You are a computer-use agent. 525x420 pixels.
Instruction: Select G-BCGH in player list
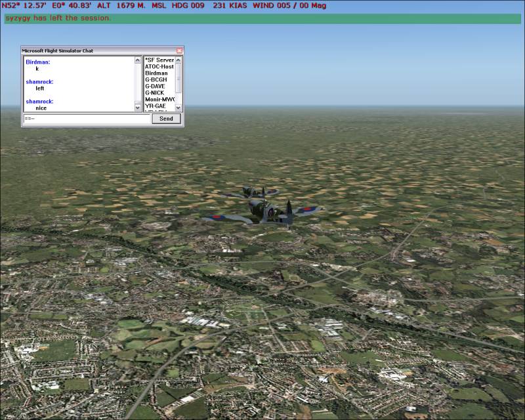[x=156, y=79]
